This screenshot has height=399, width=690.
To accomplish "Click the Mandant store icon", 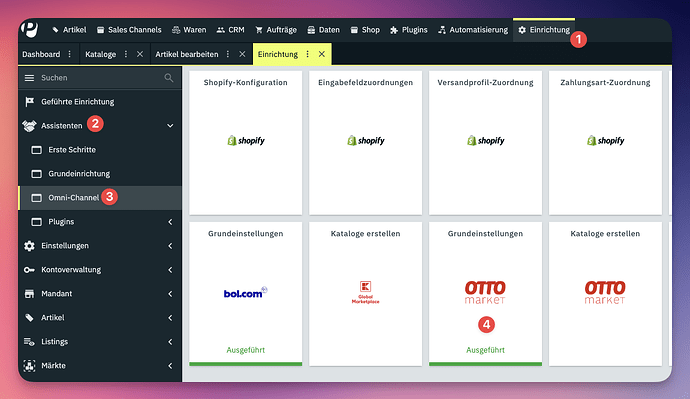I will (x=29, y=294).
